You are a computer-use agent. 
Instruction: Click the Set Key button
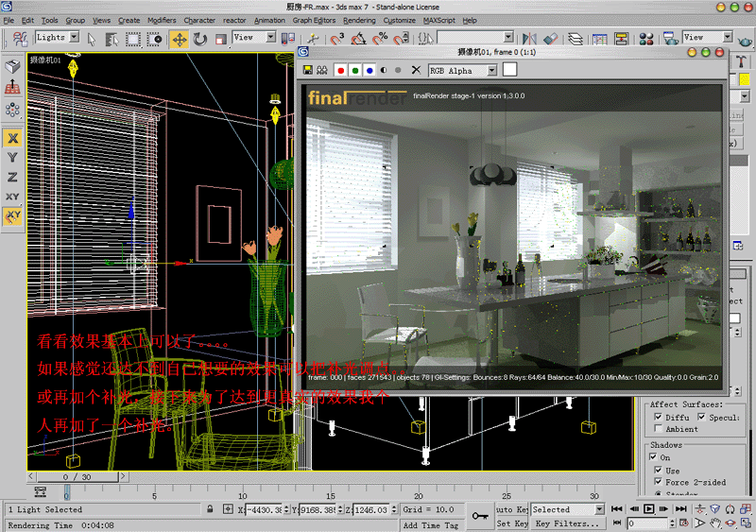[x=511, y=523]
